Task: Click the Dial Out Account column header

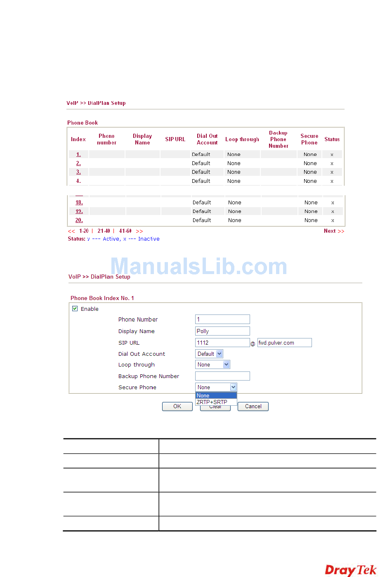Action: (207, 140)
